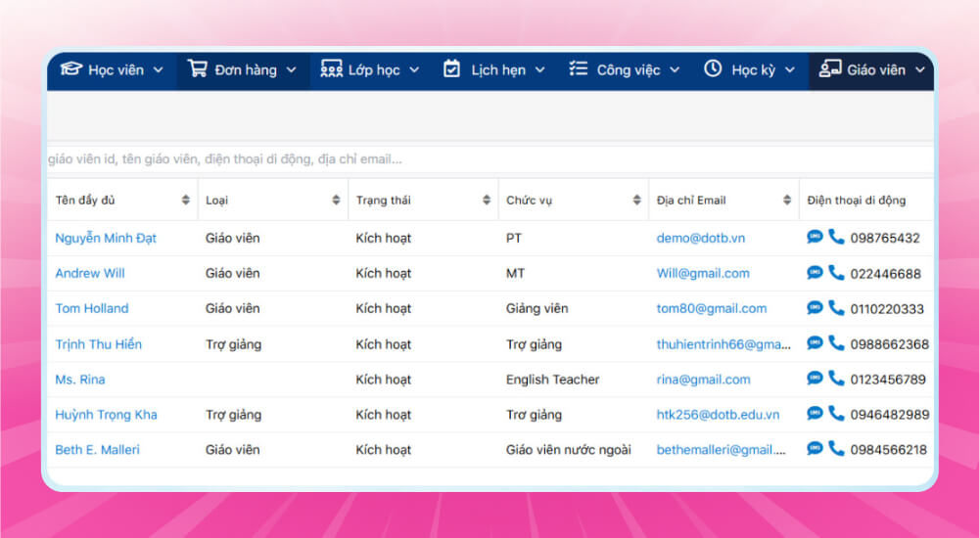Call Trịnh Thu Hiền via phone icon
The image size is (980, 538).
pyautogui.click(x=836, y=342)
